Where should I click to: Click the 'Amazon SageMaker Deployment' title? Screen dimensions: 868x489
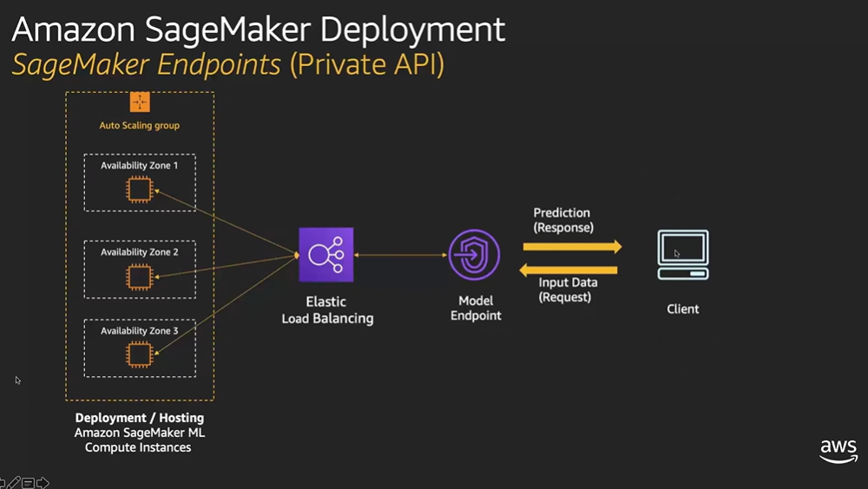pos(258,30)
